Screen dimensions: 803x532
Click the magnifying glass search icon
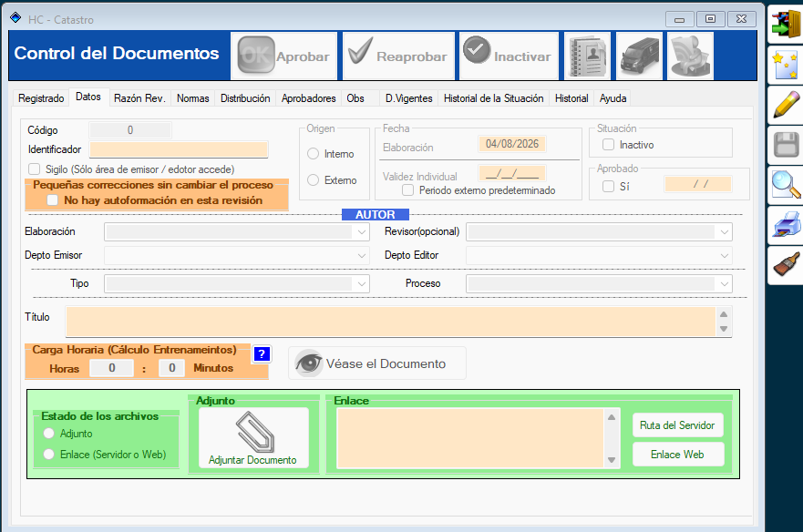[787, 185]
